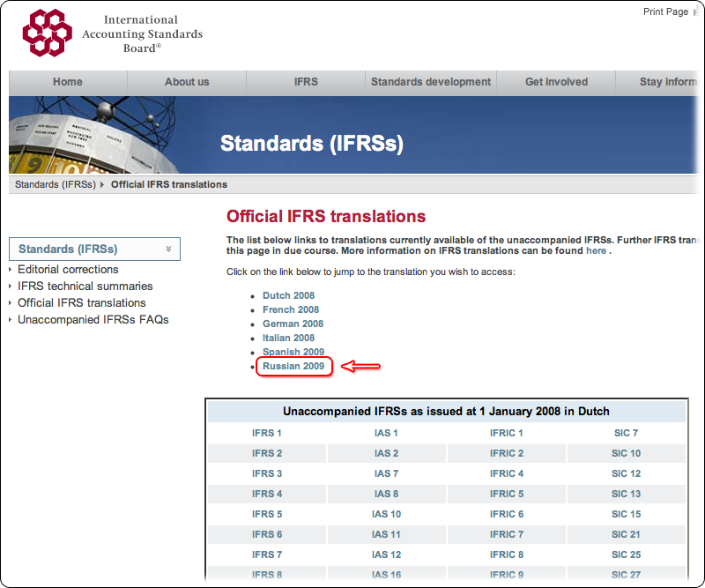Open IFRS technical summaries in sidebar
705x588 pixels.
(x=85, y=287)
